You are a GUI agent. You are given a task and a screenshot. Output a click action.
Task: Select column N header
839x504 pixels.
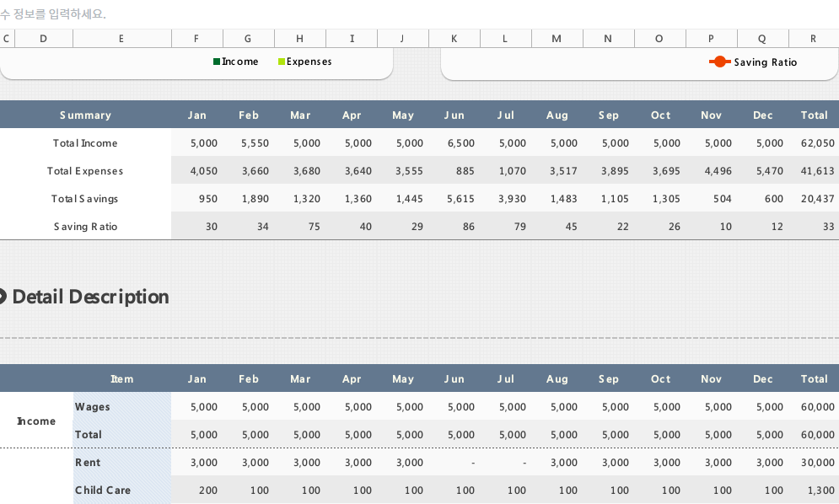(609, 39)
